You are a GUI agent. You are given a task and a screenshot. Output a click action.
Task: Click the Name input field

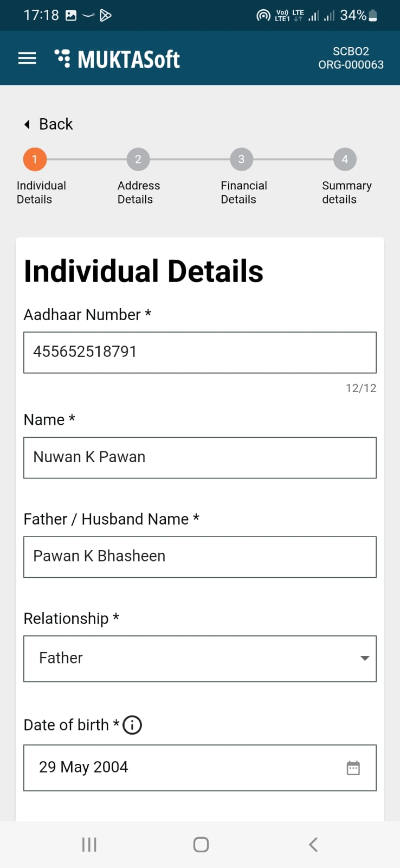(199, 458)
